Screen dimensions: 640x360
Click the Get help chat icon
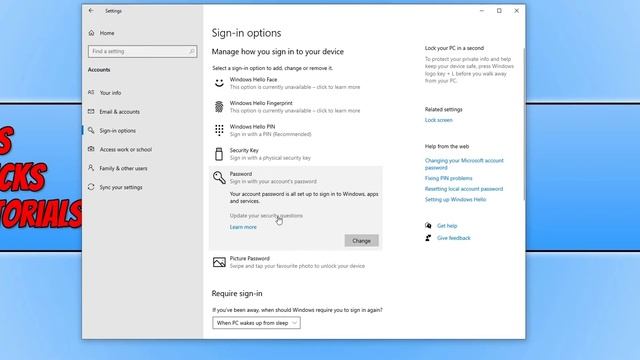[x=428, y=225]
